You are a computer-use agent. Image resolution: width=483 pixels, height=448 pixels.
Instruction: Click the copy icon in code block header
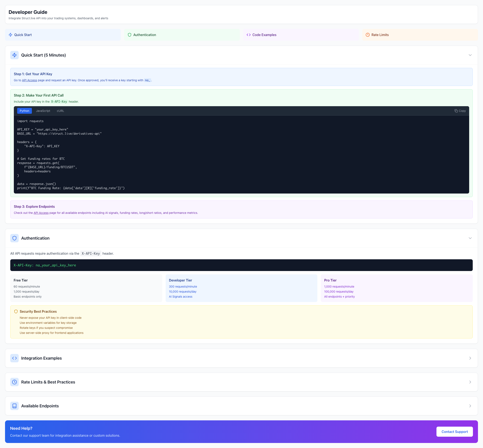456,111
